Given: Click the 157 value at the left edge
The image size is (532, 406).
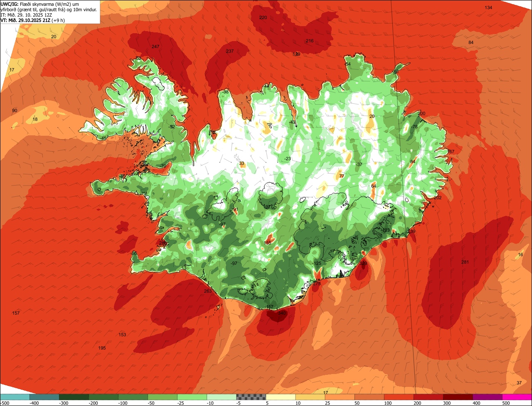Looking at the screenshot, I should pos(16,313).
